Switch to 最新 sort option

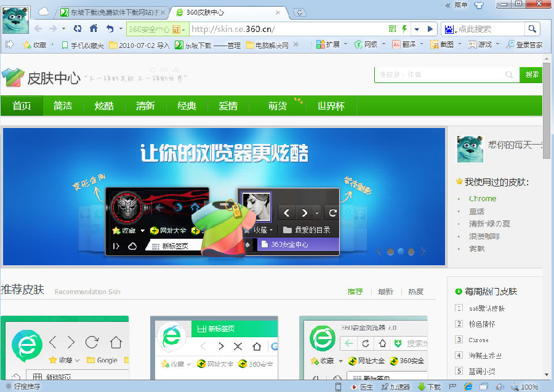point(385,292)
